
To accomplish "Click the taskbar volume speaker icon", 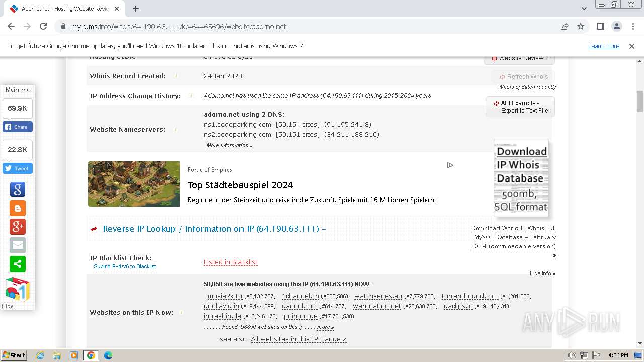I will 572,355.
